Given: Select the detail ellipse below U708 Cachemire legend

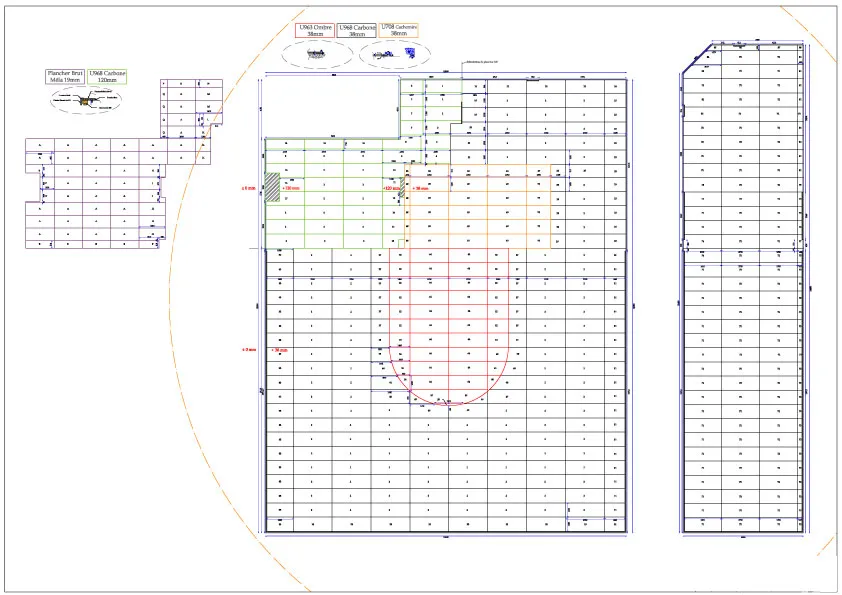Looking at the screenshot, I should [x=395, y=54].
